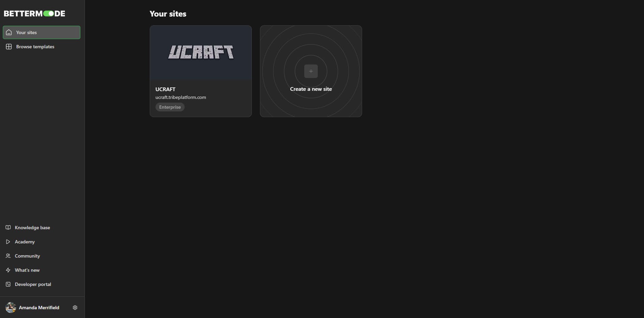Viewport: 644px width, 318px height.
Task: Click the plus icon to add site
Action: [x=311, y=71]
